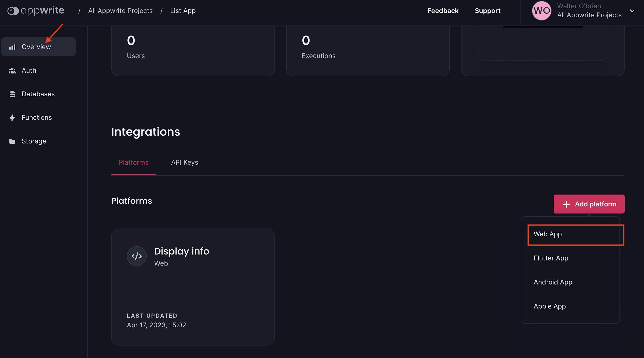
Task: Open the Feedback link
Action: (x=443, y=11)
